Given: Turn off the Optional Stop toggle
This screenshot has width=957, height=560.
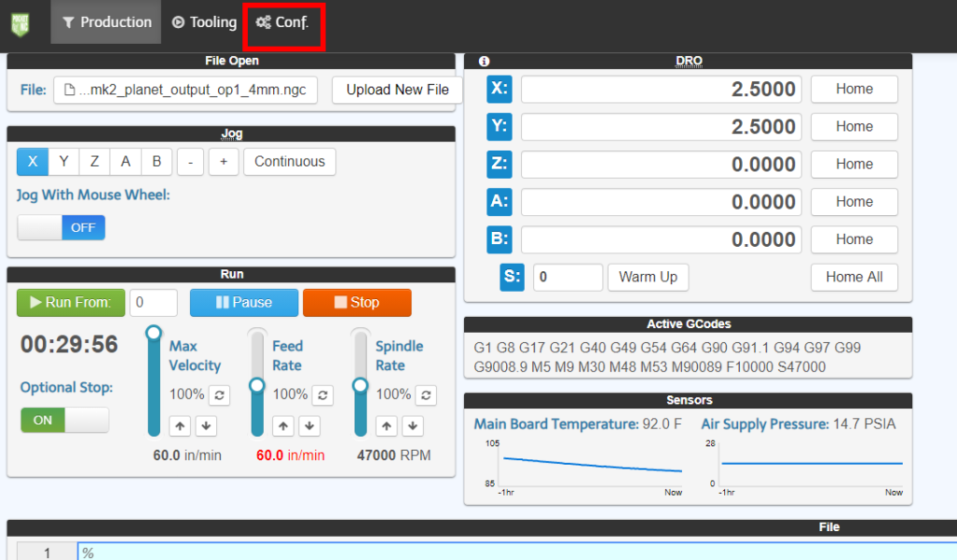Looking at the screenshot, I should coord(65,420).
